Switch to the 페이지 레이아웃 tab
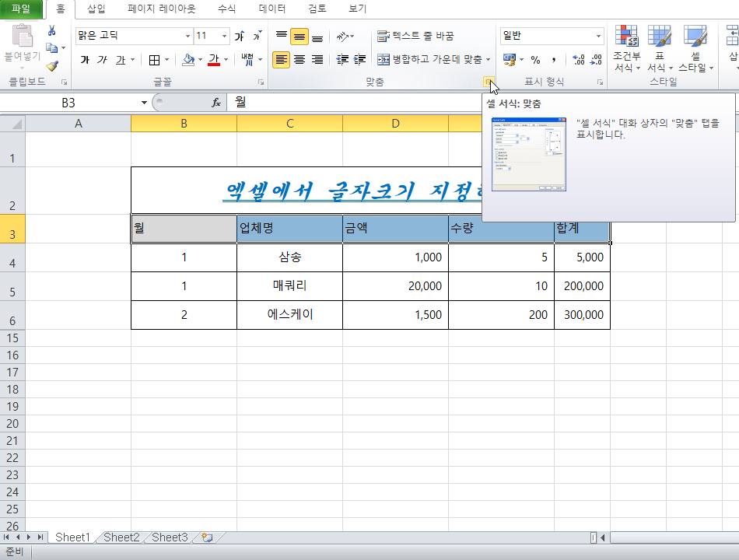The image size is (739, 560). pos(162,9)
